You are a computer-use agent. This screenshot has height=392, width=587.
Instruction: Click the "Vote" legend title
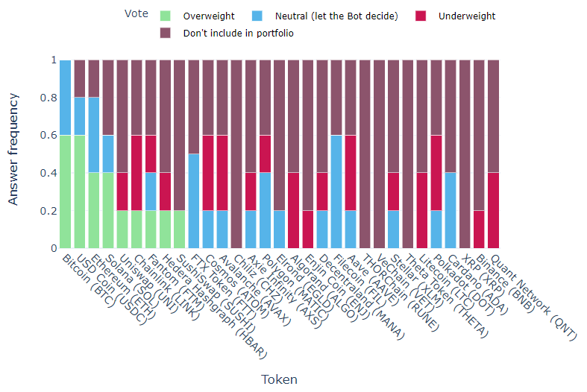[136, 15]
